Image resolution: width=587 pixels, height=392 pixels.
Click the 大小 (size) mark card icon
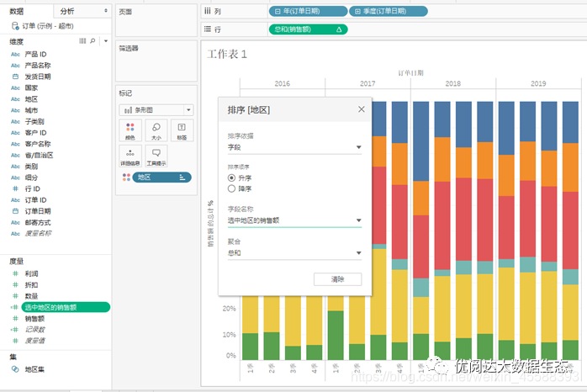pyautogui.click(x=156, y=130)
